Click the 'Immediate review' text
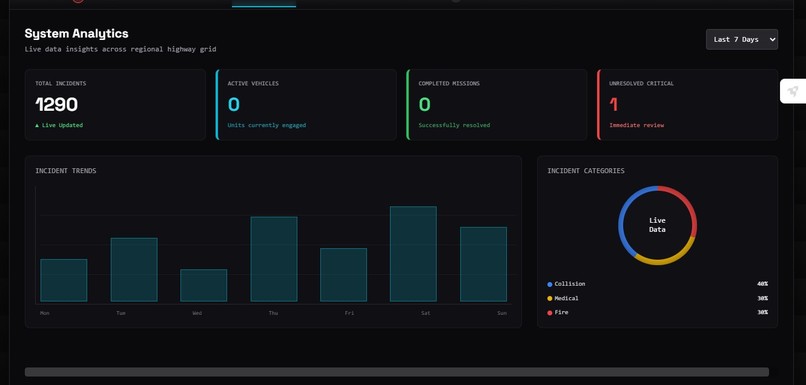The width and height of the screenshot is (806, 385). (636, 125)
